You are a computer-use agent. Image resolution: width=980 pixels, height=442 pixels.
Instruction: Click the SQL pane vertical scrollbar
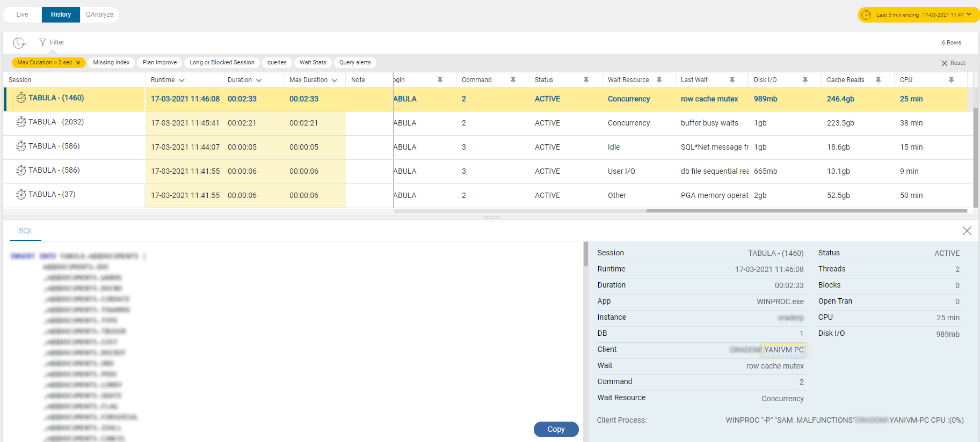(585, 254)
